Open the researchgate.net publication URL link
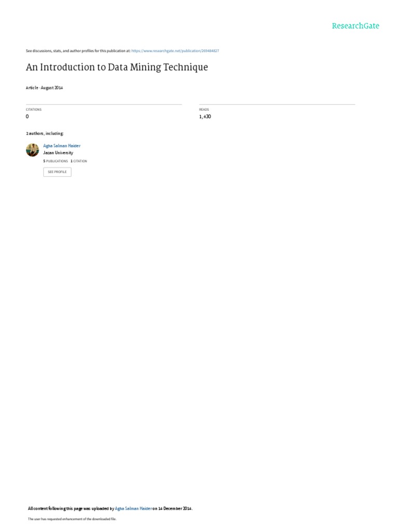Viewport: 399px width, 532px height. point(175,50)
